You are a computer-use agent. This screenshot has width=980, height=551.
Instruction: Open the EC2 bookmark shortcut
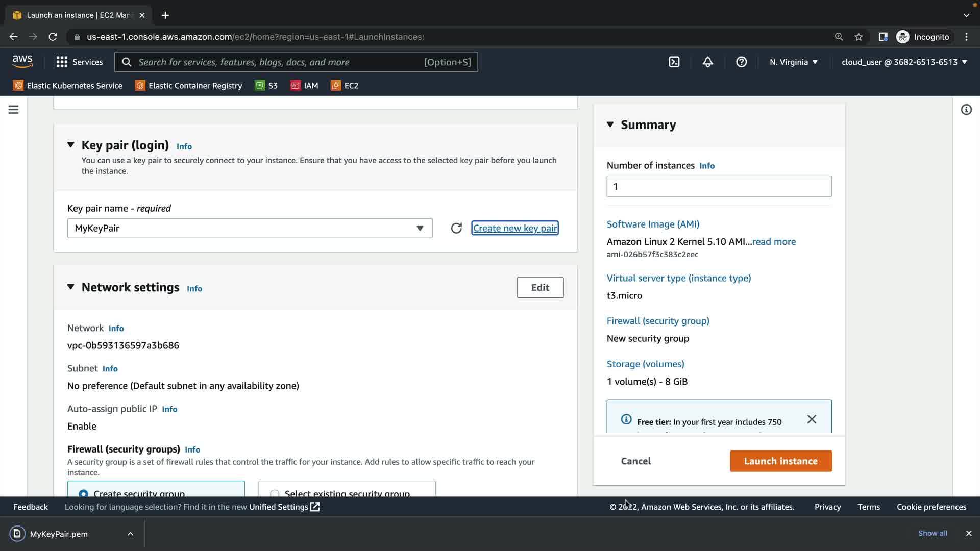(x=345, y=86)
